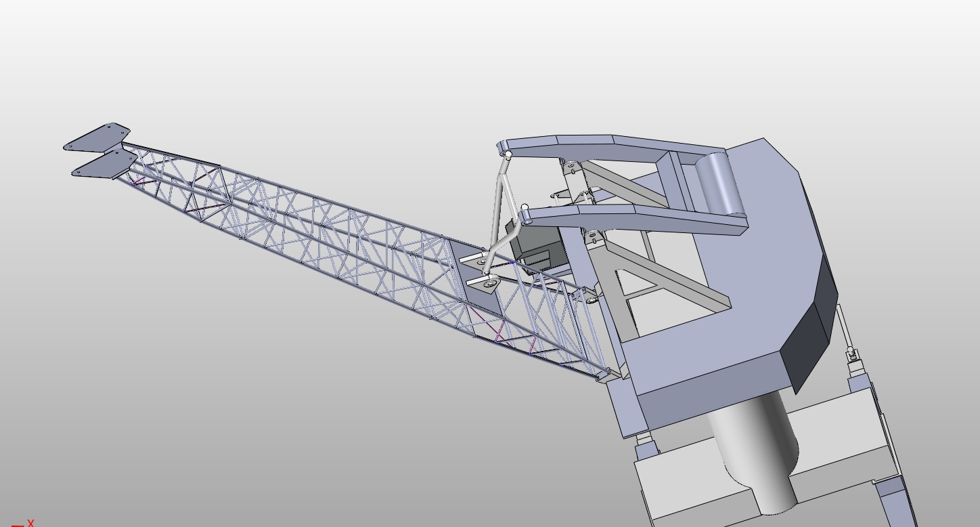Click the circular pin boss on the boom heel
Screen dimensions: 980x527
tap(489, 284)
